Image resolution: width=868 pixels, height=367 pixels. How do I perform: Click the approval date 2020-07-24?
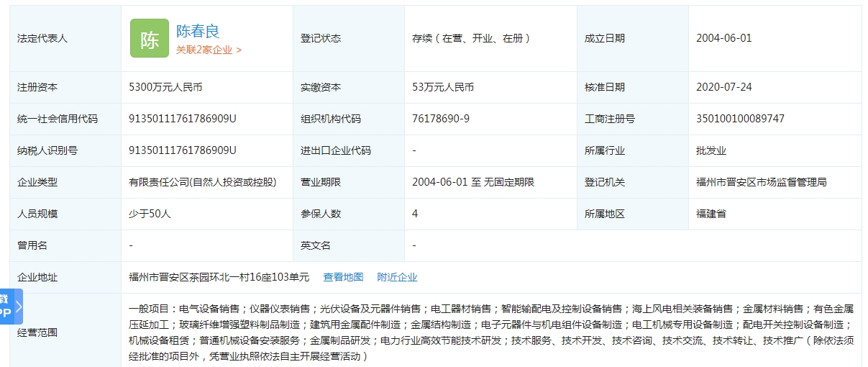pos(723,87)
